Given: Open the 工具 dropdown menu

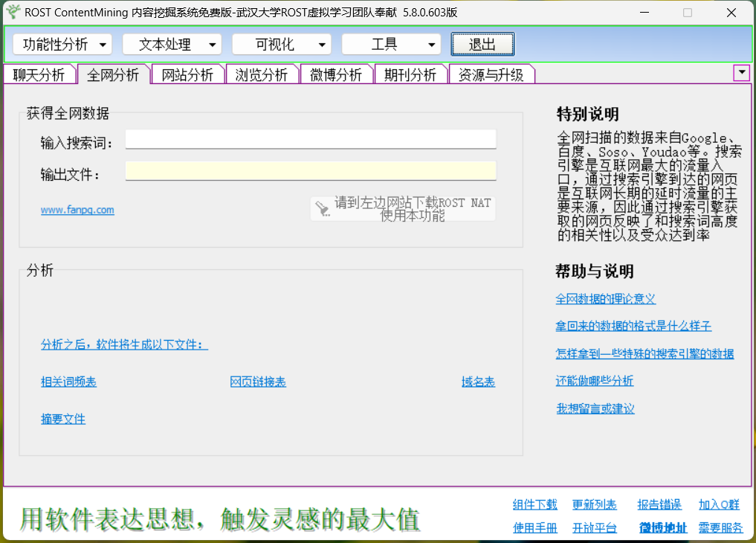Looking at the screenshot, I should 392,44.
